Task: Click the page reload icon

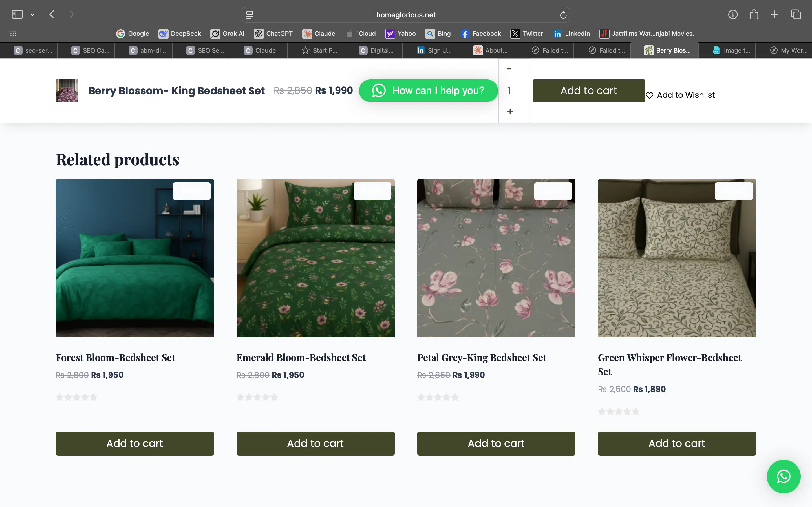Action: pyautogui.click(x=563, y=15)
